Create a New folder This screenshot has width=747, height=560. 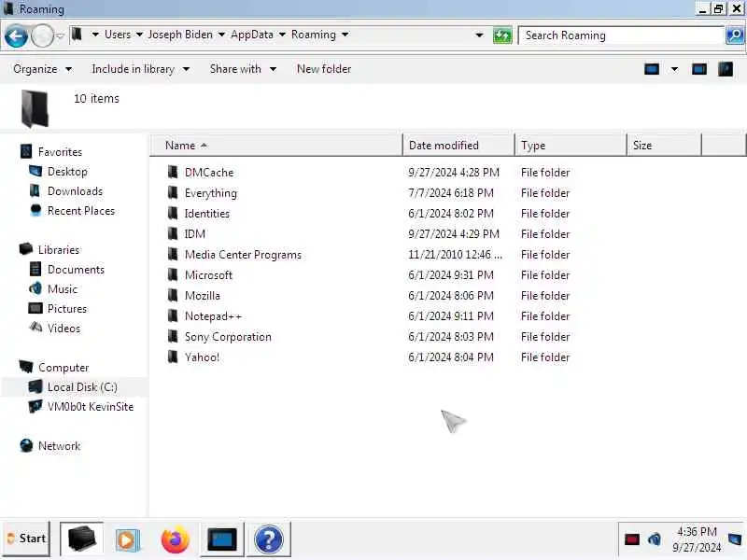(x=324, y=69)
